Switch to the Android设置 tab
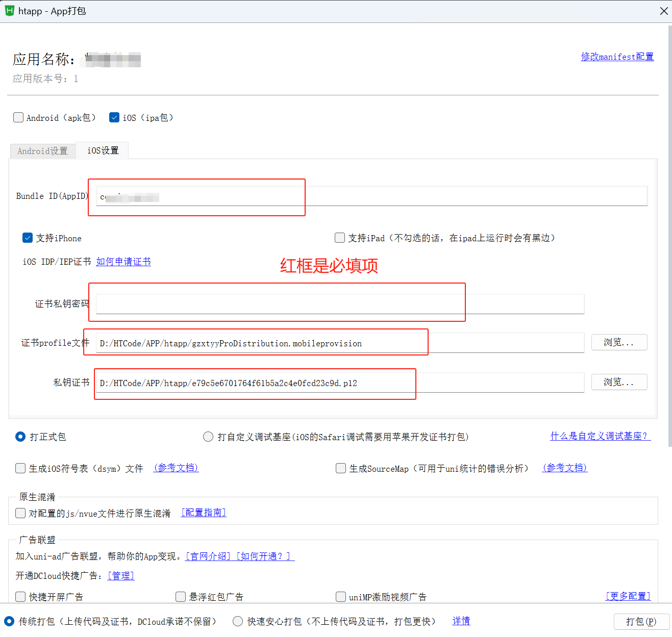This screenshot has height=637, width=672. [x=42, y=151]
